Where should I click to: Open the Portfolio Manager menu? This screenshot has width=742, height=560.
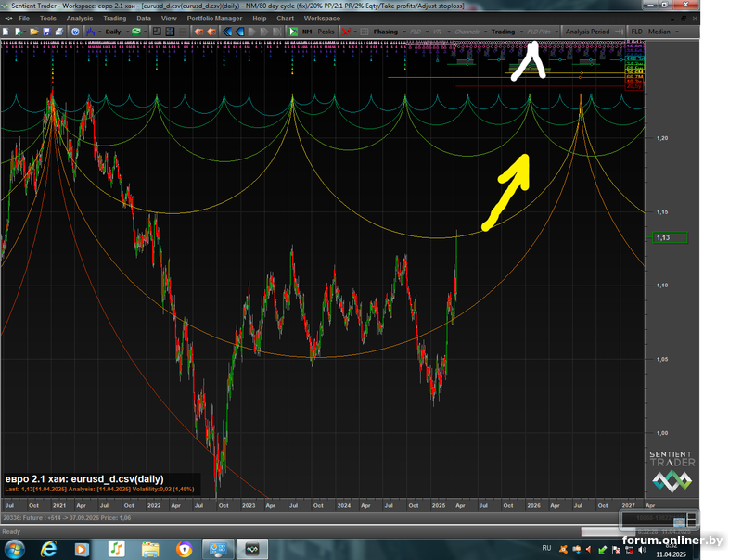(x=214, y=19)
